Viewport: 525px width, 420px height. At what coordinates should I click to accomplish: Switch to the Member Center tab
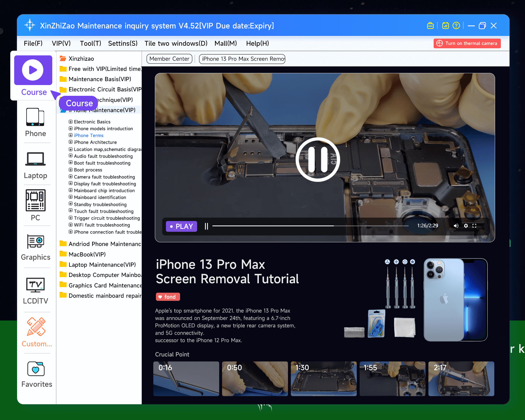[x=169, y=59]
